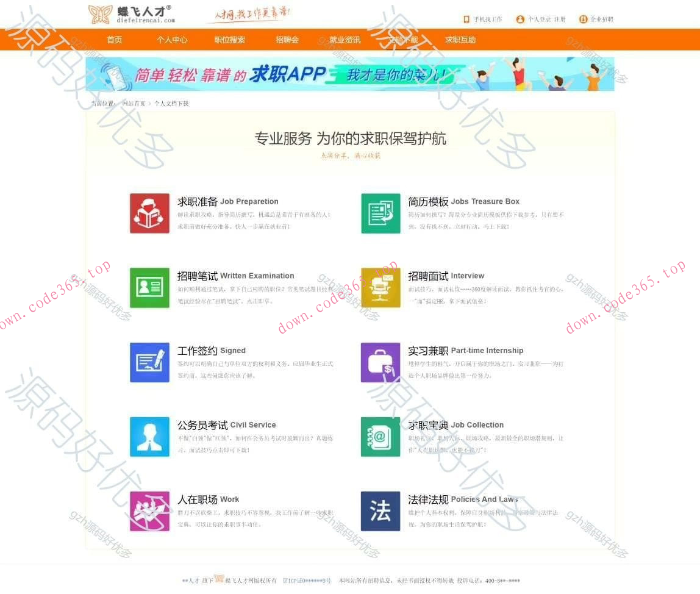Open the 工作签约 blue pen icon
Screen dimensions: 700x594
coord(149,362)
